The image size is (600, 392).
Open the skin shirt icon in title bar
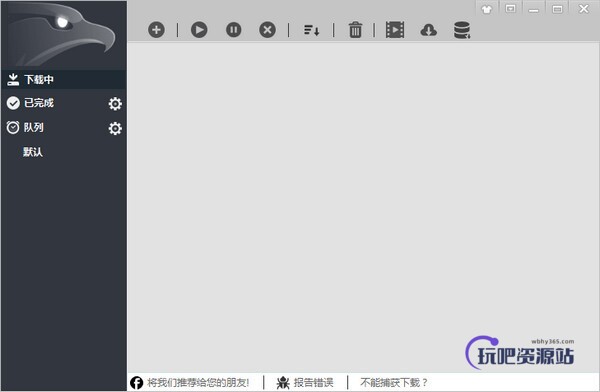[487, 9]
